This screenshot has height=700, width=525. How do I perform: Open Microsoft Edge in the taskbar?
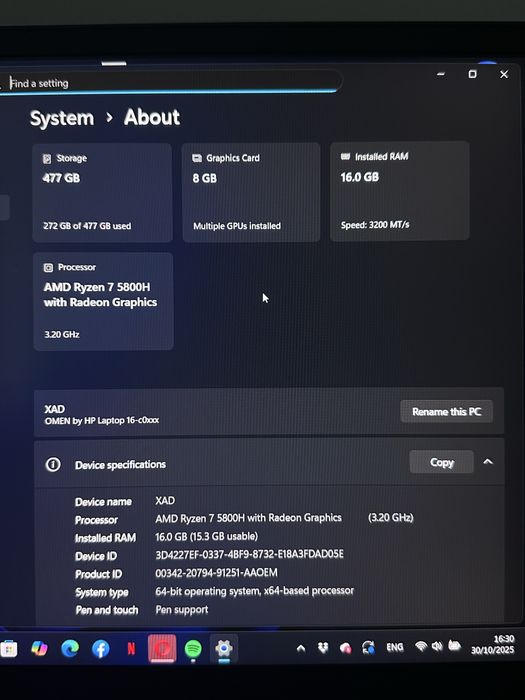tap(70, 649)
